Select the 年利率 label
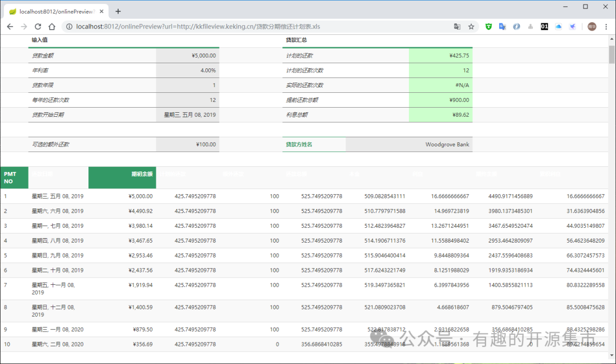The image size is (616, 364). (x=40, y=71)
